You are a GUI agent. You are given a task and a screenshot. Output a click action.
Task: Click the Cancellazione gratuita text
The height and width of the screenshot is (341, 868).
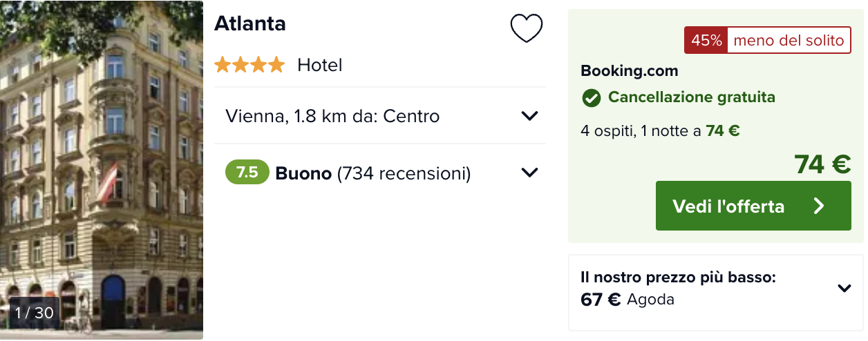tap(692, 97)
